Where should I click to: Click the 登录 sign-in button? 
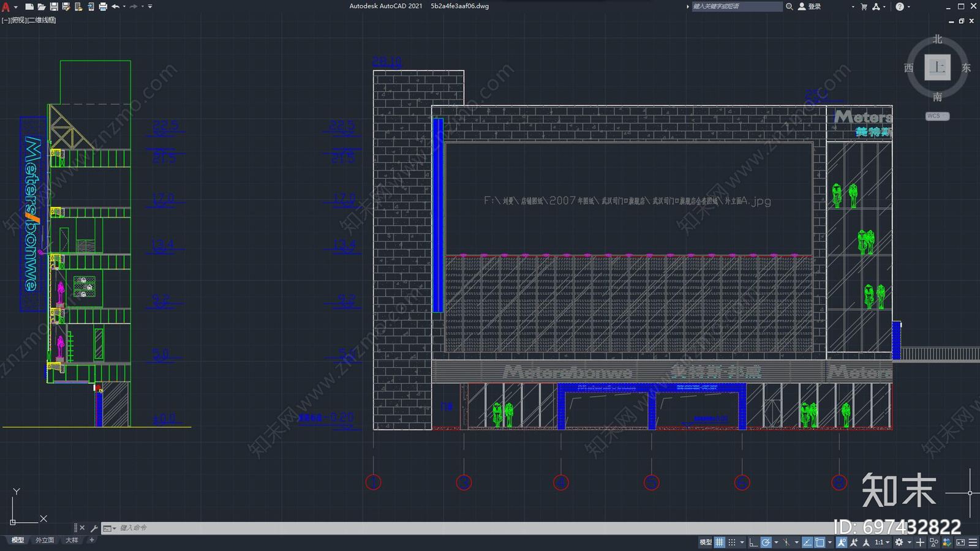coord(810,6)
